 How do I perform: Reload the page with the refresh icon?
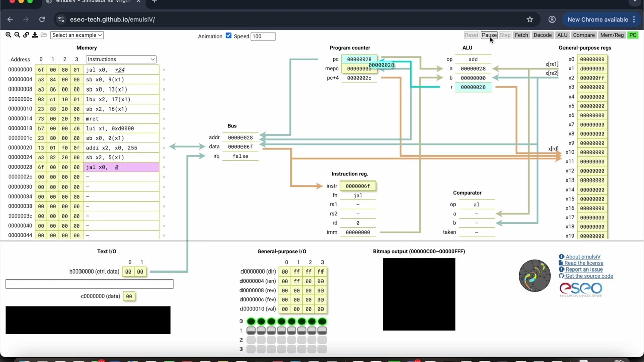click(x=42, y=19)
